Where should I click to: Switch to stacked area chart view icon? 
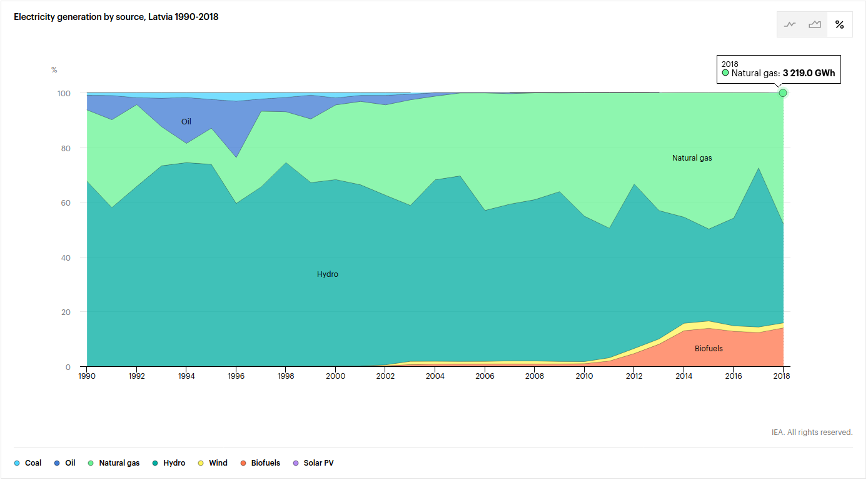point(814,25)
